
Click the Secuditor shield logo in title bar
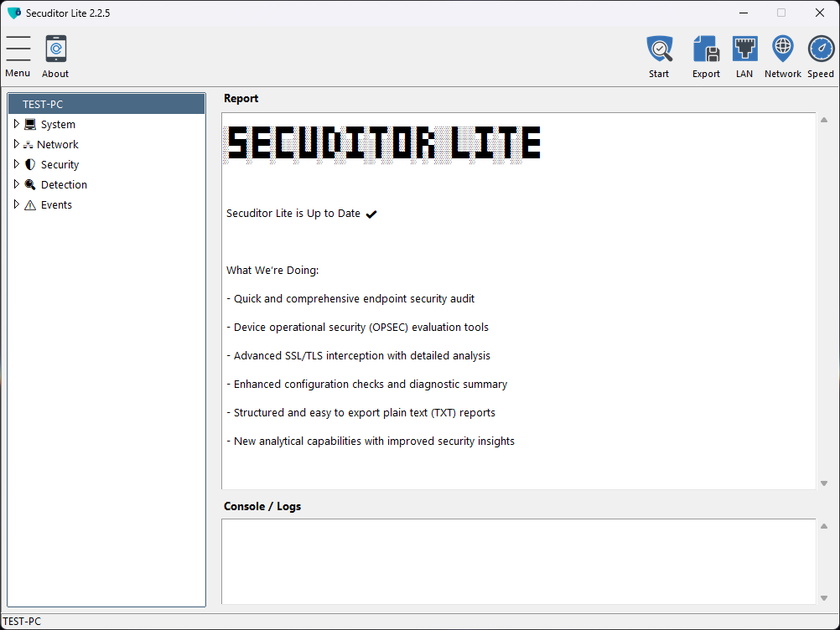click(14, 13)
